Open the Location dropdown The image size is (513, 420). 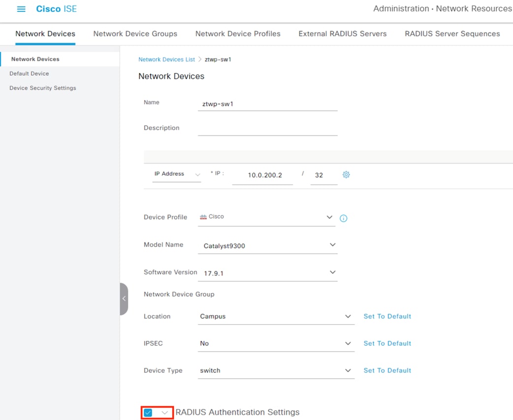click(x=276, y=316)
